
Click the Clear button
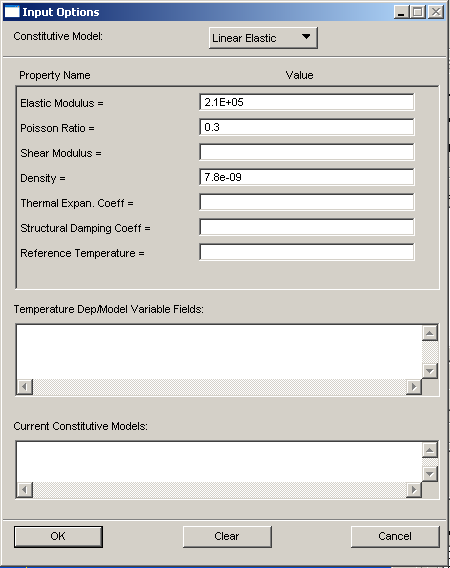[227, 536]
